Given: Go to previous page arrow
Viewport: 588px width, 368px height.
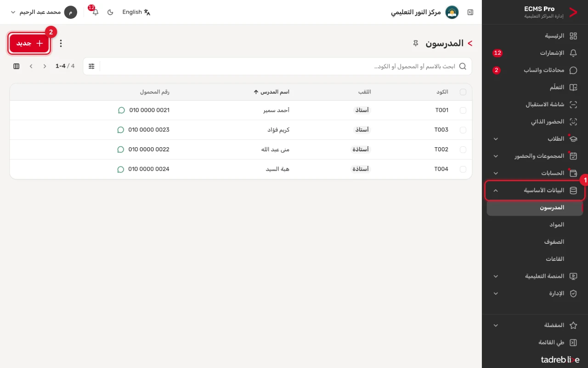Looking at the screenshot, I should 45,66.
